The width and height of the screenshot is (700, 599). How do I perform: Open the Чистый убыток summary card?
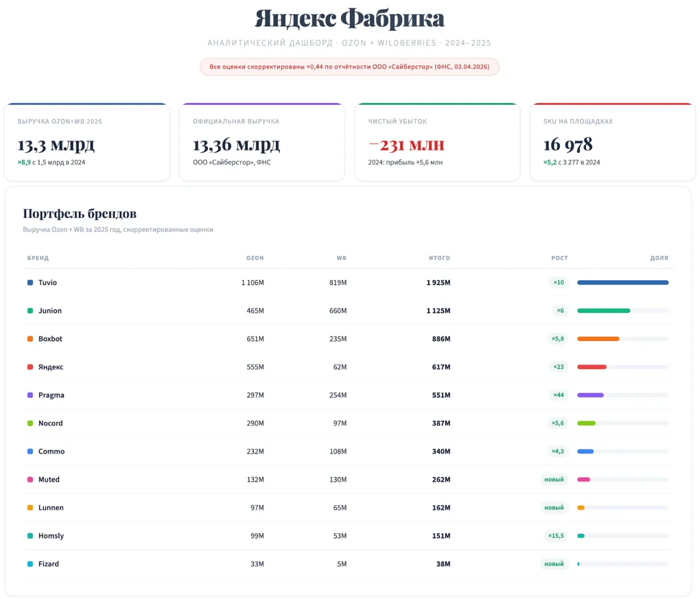437,142
